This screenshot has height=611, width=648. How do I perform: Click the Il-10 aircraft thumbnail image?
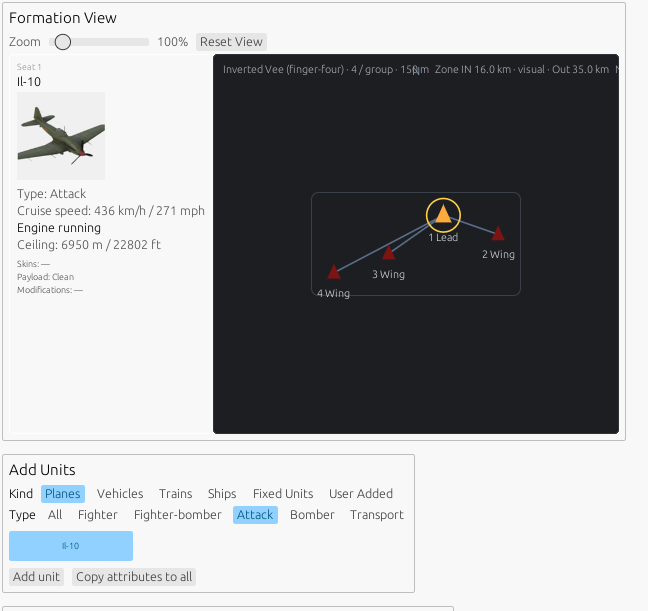click(x=61, y=136)
